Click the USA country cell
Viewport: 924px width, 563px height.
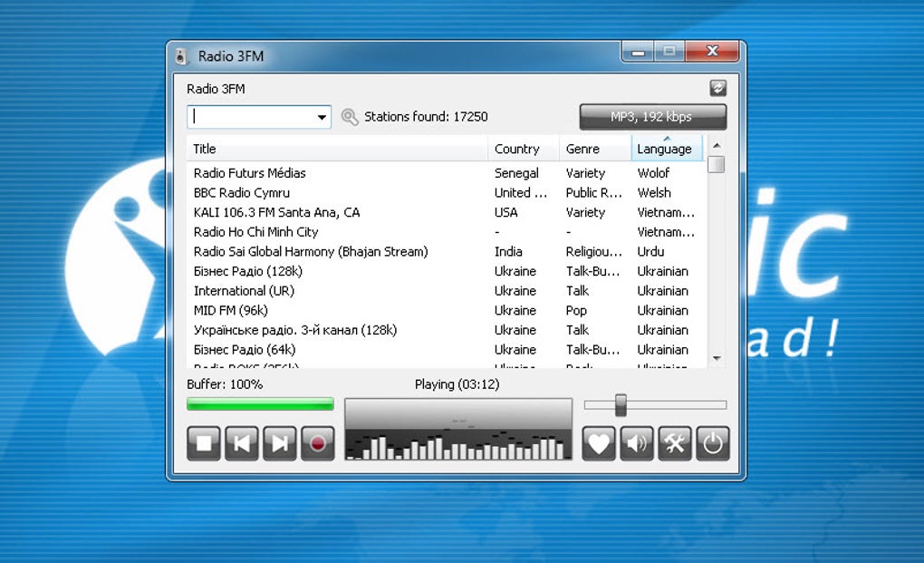tap(505, 212)
